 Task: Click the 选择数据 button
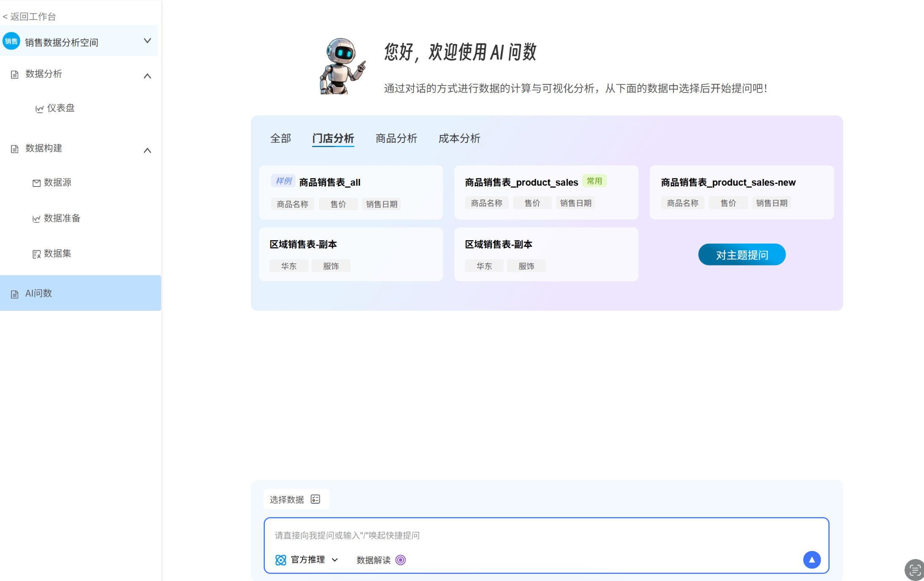click(296, 499)
